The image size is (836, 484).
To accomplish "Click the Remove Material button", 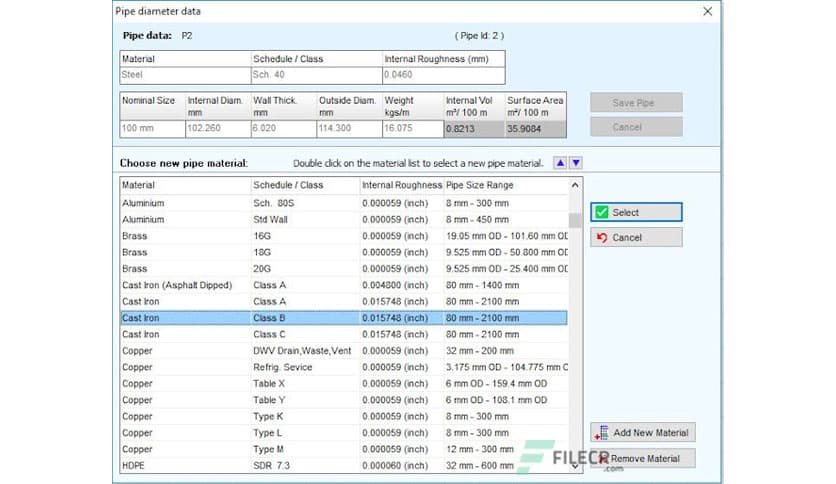I will [642, 458].
